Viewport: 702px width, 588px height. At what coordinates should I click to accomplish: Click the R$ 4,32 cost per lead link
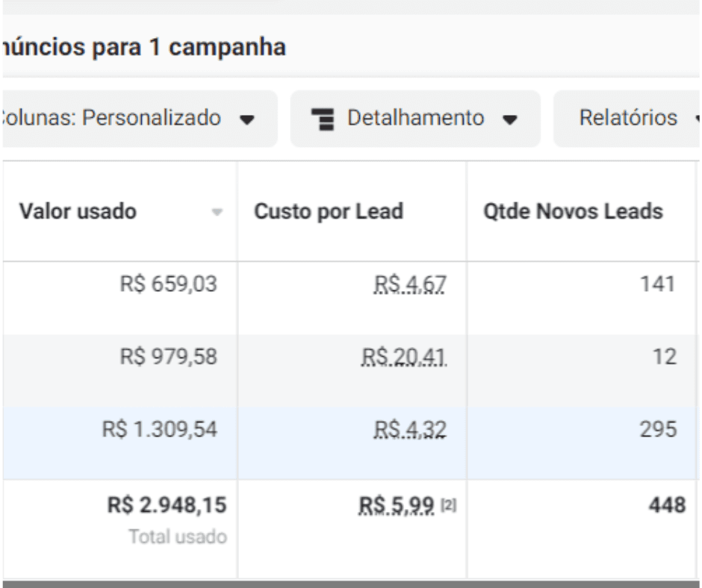point(410,430)
